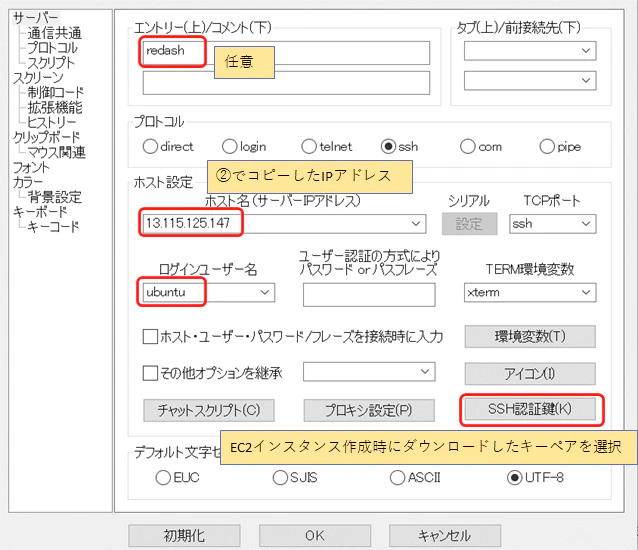The height and width of the screenshot is (550, 638).
Task: Select キーボード in the tree
Action: pos(39,212)
